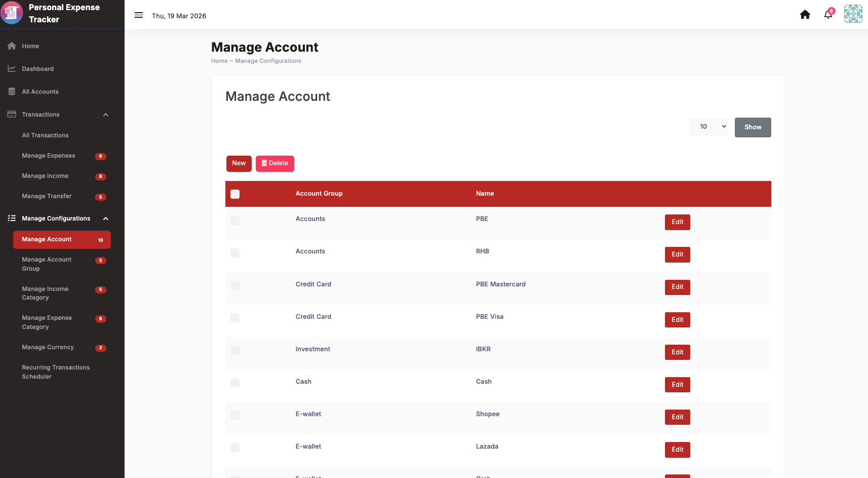Screen dimensions: 868x478
Task: Click the IBKR name cell
Action: (483, 349)
